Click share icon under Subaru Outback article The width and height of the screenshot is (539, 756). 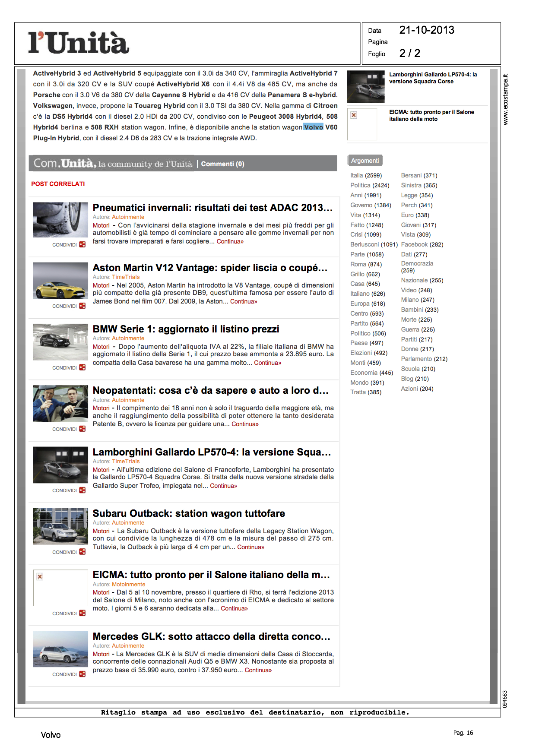coord(82,552)
